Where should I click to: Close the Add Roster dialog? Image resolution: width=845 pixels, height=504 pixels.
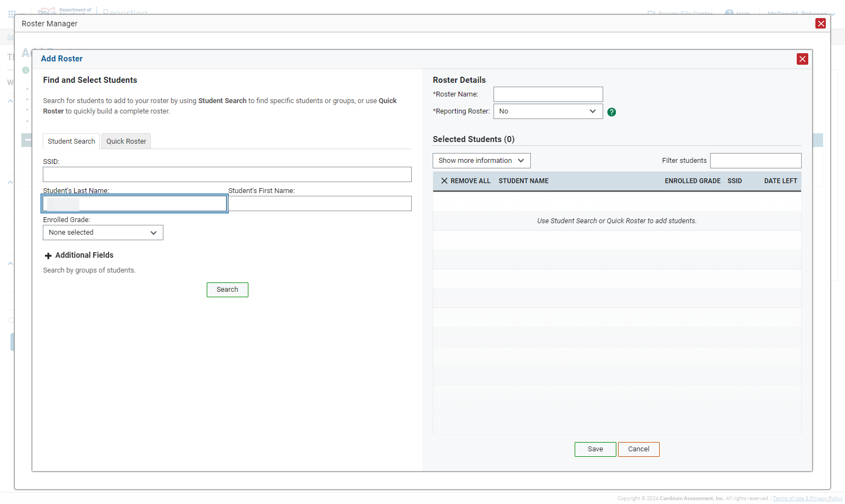tap(802, 59)
